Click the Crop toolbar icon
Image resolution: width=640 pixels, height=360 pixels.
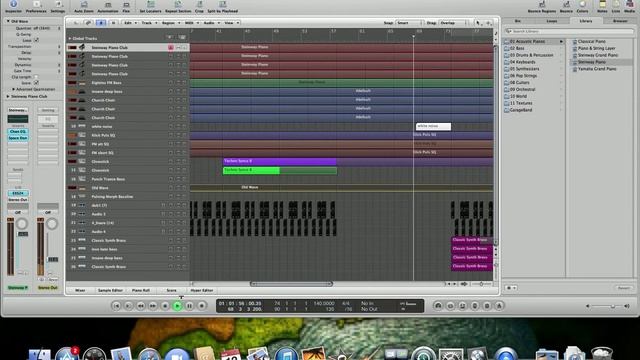tap(199, 6)
